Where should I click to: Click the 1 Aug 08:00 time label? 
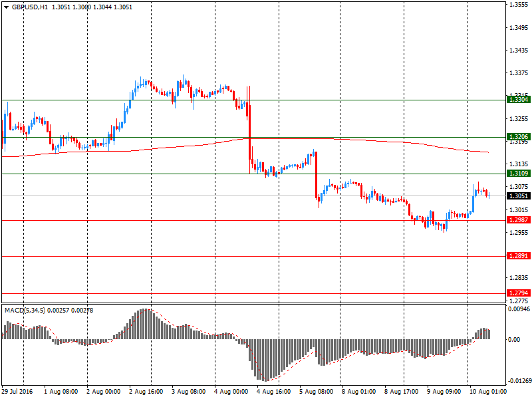pyautogui.click(x=61, y=391)
